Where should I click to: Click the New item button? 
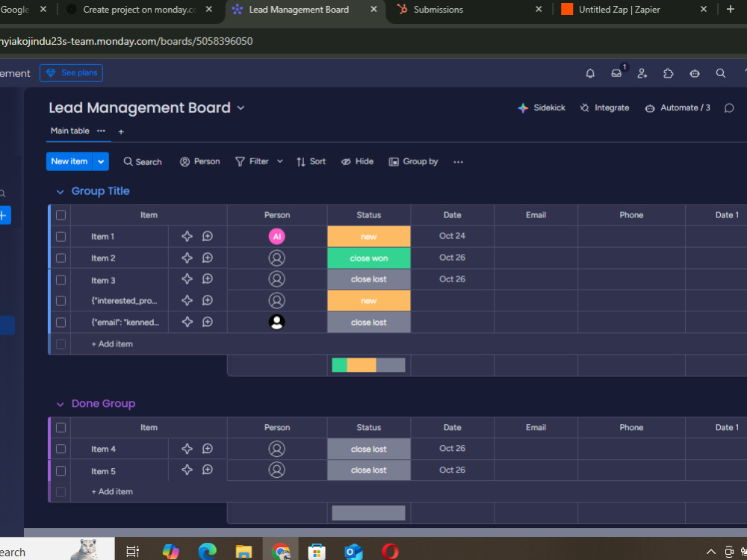(x=69, y=161)
